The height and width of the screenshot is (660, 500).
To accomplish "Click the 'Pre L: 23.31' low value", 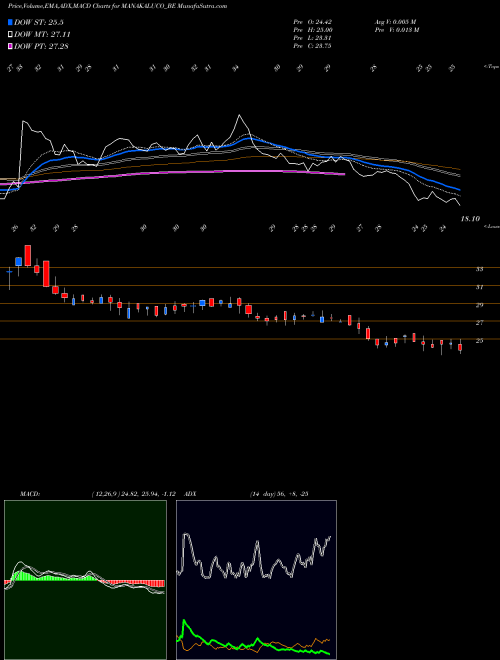I will pos(313,38).
